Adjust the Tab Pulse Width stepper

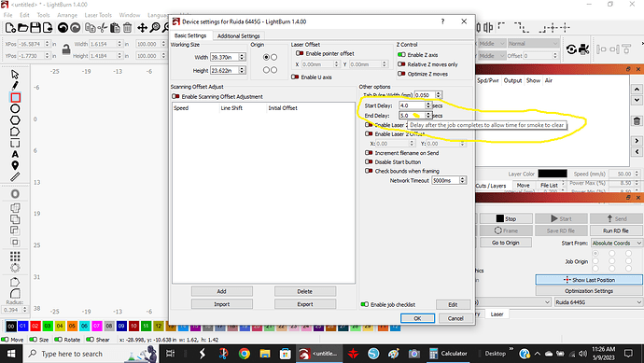439,95
